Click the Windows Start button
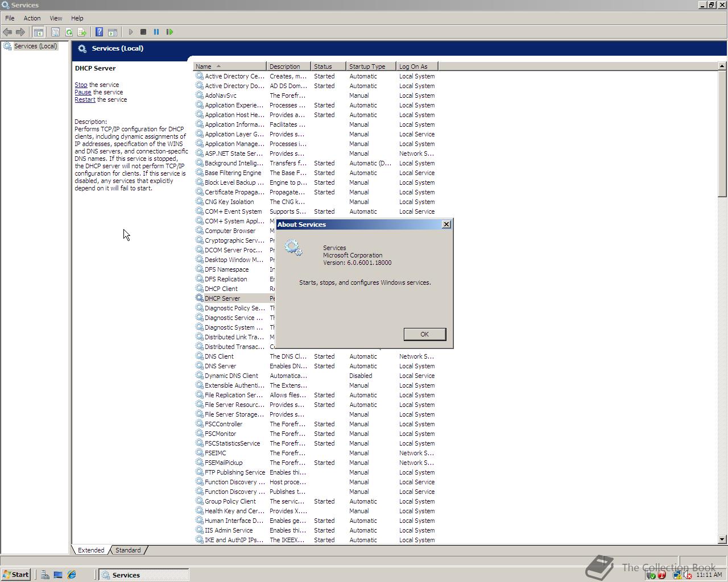The width and height of the screenshot is (728, 582). [x=16, y=575]
